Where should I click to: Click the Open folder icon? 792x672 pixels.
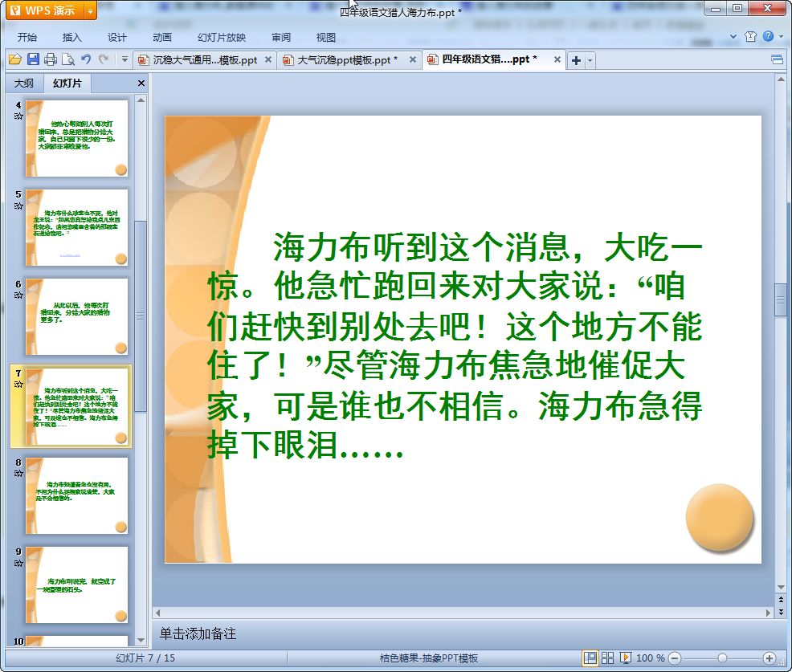pyautogui.click(x=15, y=59)
